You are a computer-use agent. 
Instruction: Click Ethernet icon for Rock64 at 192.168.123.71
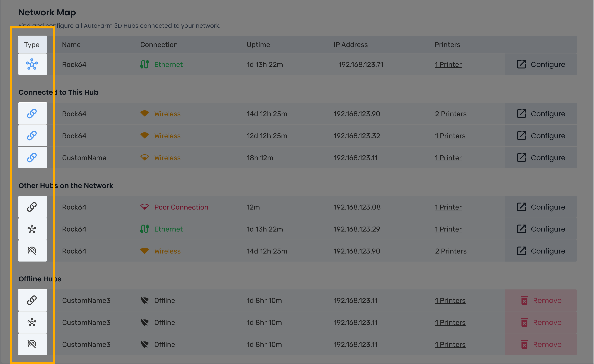coord(144,64)
